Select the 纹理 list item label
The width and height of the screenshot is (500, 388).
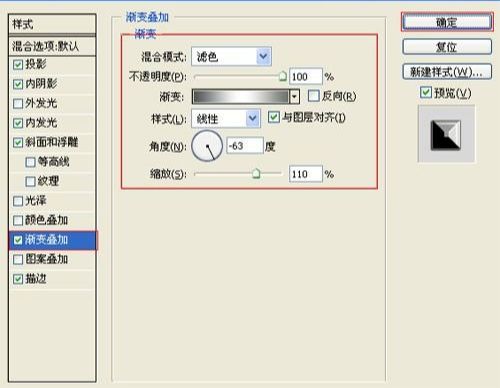(49, 181)
